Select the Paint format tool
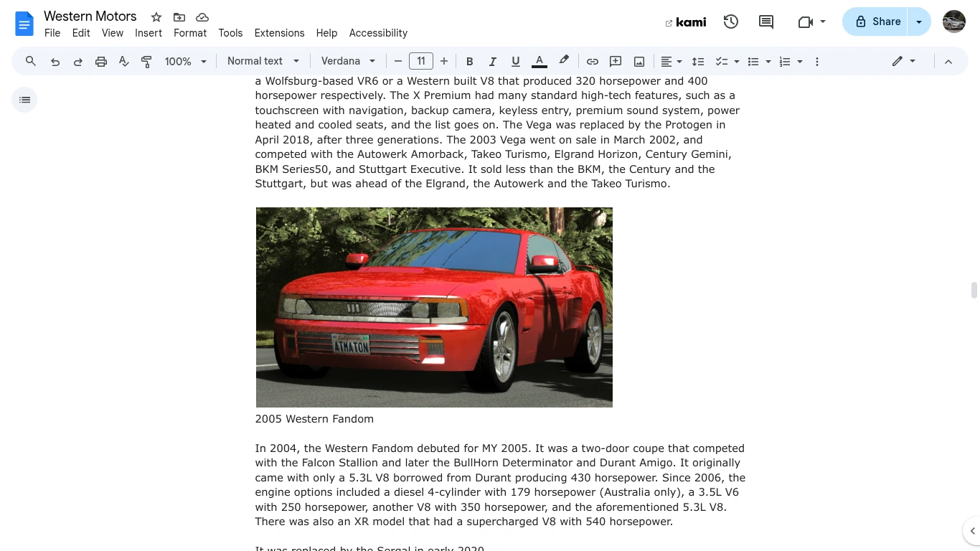This screenshot has height=551, width=980. 146,61
